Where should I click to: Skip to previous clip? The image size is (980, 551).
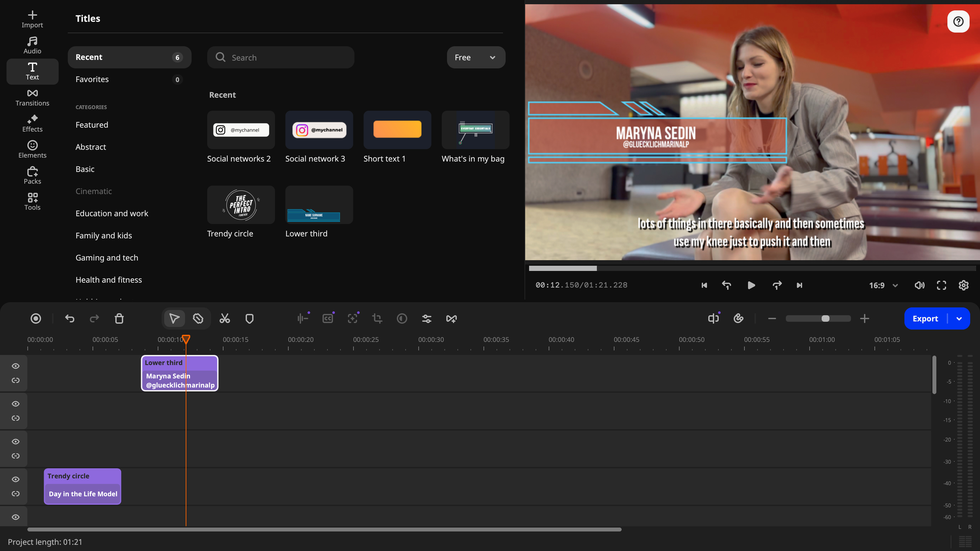pos(704,285)
